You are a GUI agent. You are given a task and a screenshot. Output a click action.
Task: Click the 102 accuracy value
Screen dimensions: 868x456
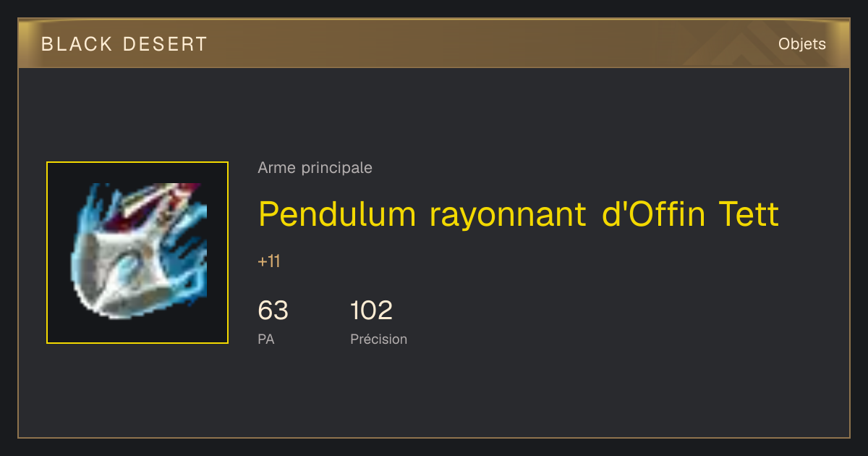[x=371, y=311]
